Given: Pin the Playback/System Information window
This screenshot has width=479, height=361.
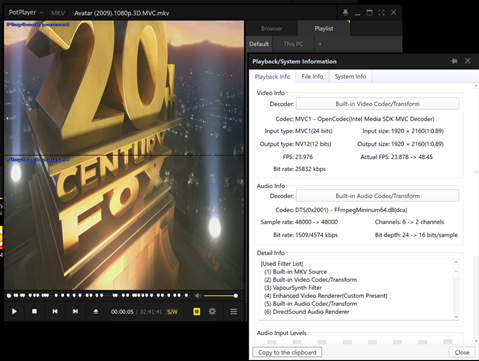Looking at the screenshot, I should 454,61.
